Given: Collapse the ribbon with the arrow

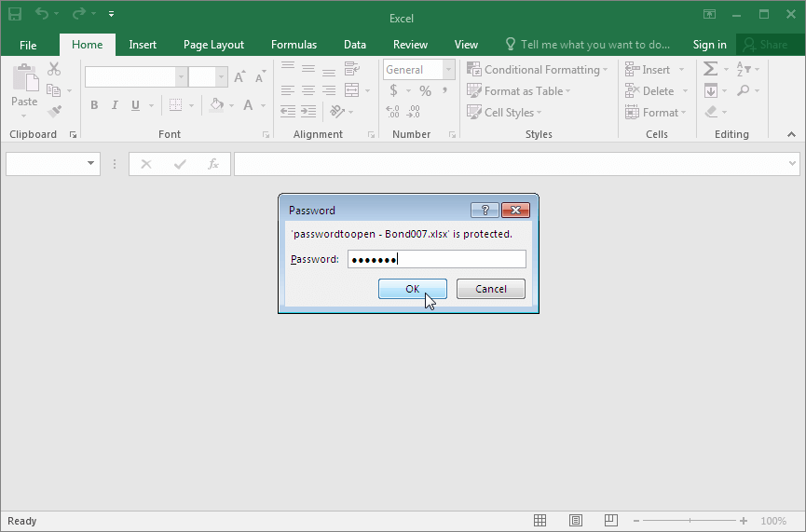Looking at the screenshot, I should point(792,135).
